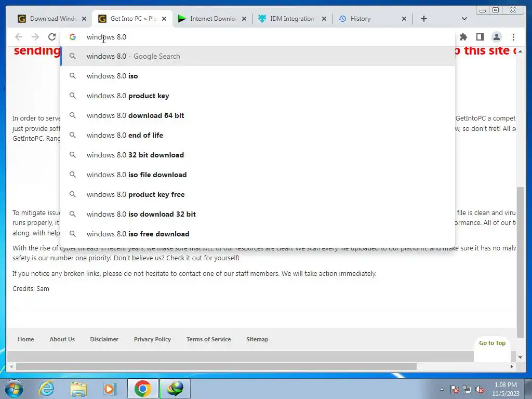Screen dimensions: 532x399
Task: Close the History tab
Action: [404, 19]
